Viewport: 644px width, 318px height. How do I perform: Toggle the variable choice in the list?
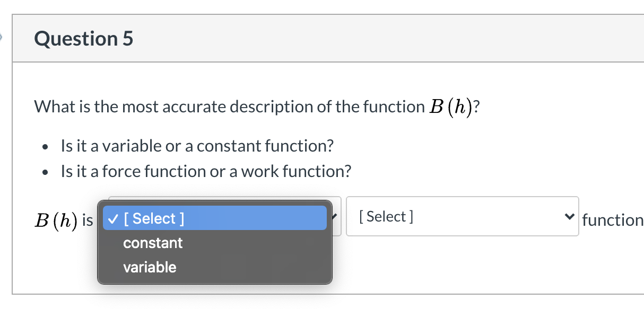click(150, 267)
